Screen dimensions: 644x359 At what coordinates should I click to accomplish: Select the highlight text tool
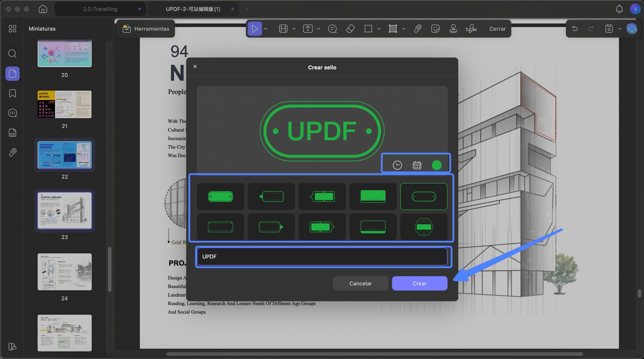(283, 29)
